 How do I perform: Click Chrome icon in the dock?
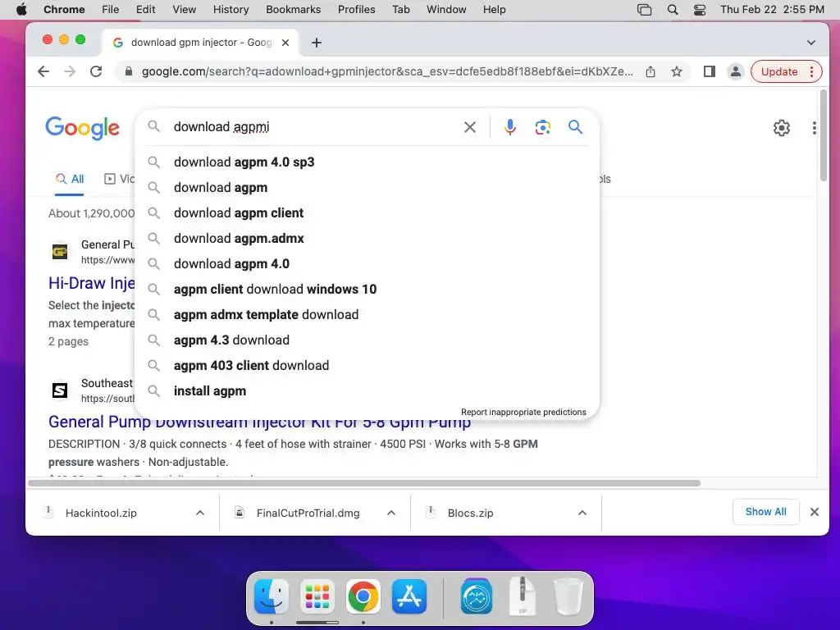pos(363,596)
